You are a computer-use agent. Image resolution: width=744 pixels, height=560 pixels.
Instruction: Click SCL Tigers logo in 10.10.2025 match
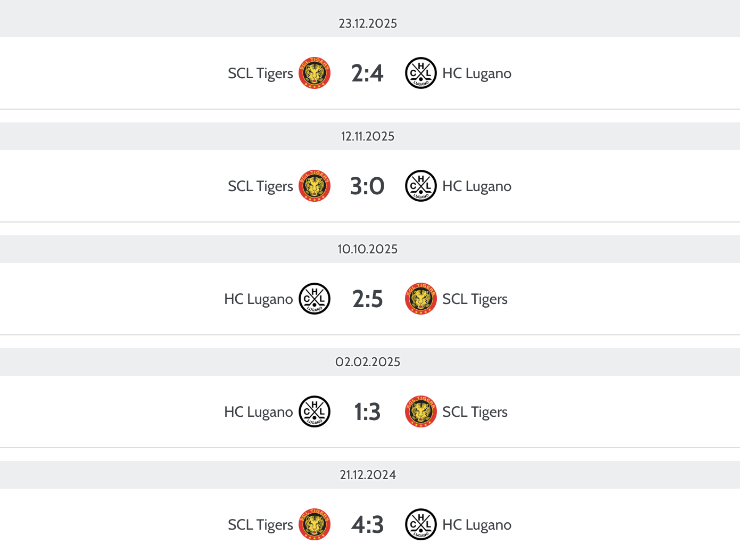pyautogui.click(x=421, y=299)
